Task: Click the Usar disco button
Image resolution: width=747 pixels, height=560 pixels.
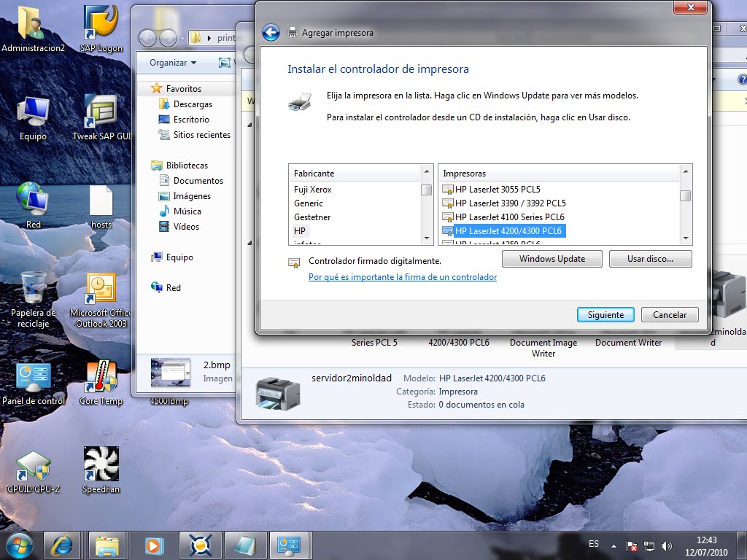Action: (x=649, y=259)
